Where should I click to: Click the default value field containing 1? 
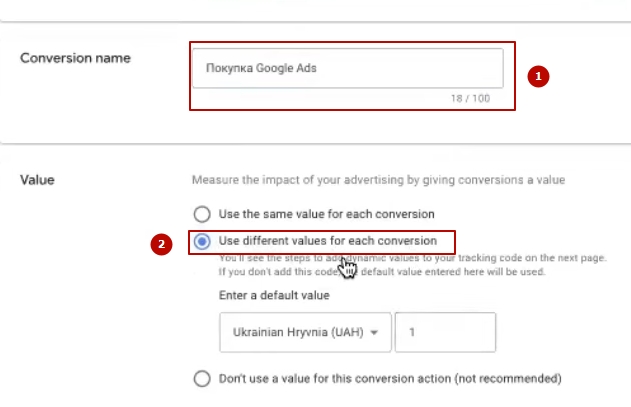(x=445, y=333)
